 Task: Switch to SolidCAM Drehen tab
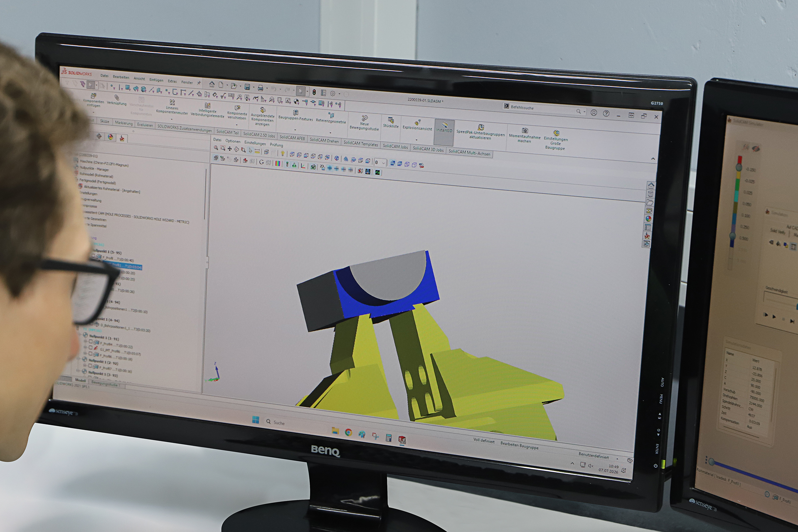coord(324,140)
